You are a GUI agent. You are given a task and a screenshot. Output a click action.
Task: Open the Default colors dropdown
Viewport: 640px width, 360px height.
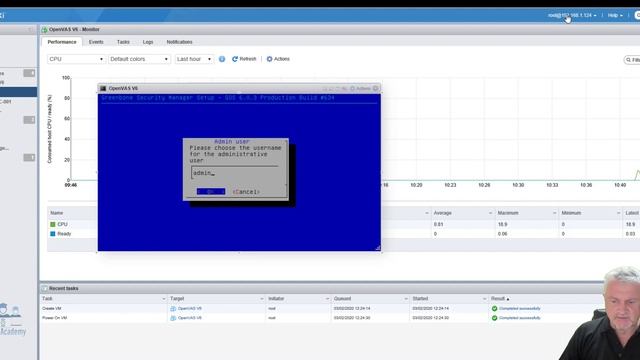(x=139, y=59)
